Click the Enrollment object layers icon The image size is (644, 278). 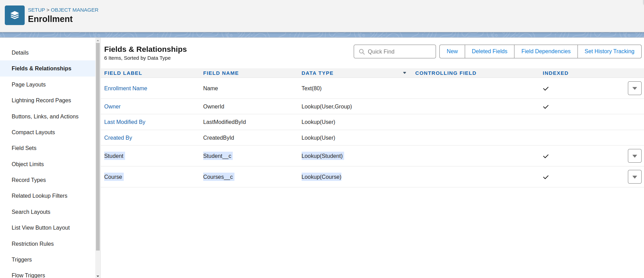pyautogui.click(x=15, y=15)
